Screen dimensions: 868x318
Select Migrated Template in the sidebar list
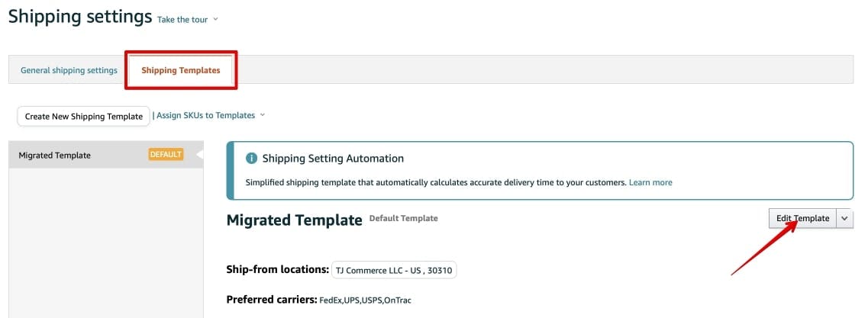tap(55, 155)
